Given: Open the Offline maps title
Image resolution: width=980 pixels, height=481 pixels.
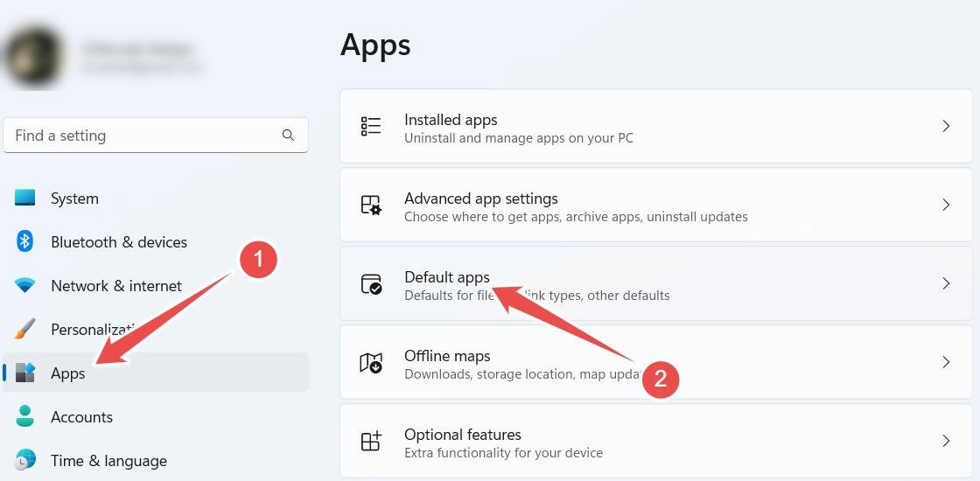Looking at the screenshot, I should click(x=447, y=355).
